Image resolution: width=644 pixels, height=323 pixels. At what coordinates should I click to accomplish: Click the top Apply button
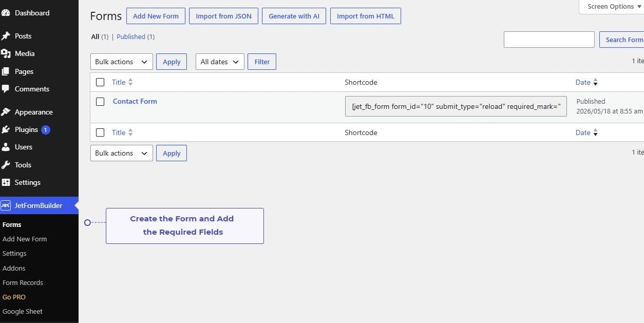click(172, 62)
